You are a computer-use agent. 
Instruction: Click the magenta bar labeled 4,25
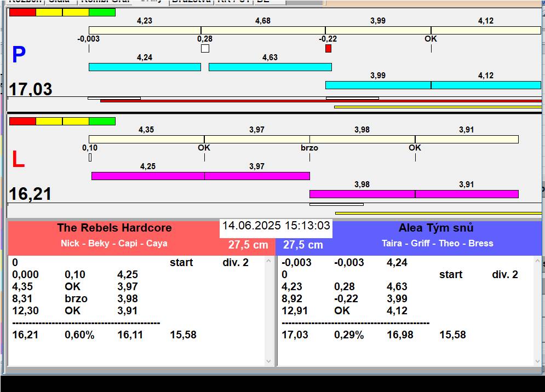coord(147,176)
